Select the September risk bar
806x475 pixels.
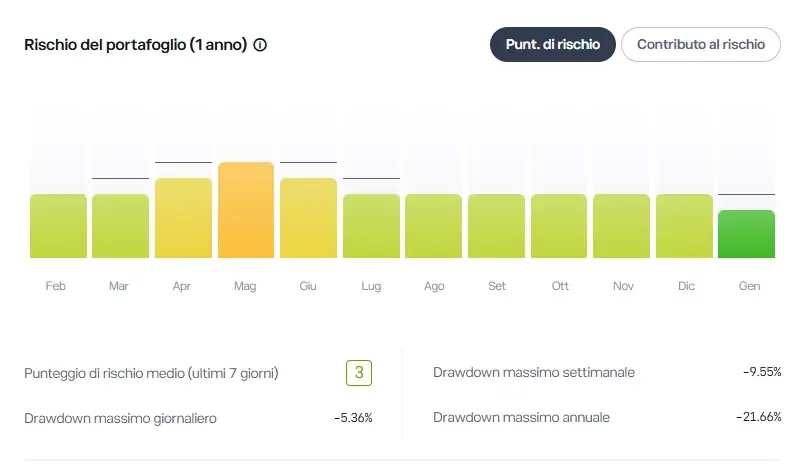(x=496, y=226)
